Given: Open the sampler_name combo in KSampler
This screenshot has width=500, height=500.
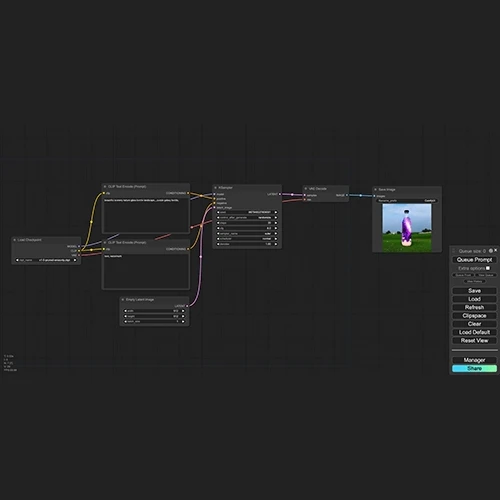Looking at the screenshot, I should pos(247,233).
